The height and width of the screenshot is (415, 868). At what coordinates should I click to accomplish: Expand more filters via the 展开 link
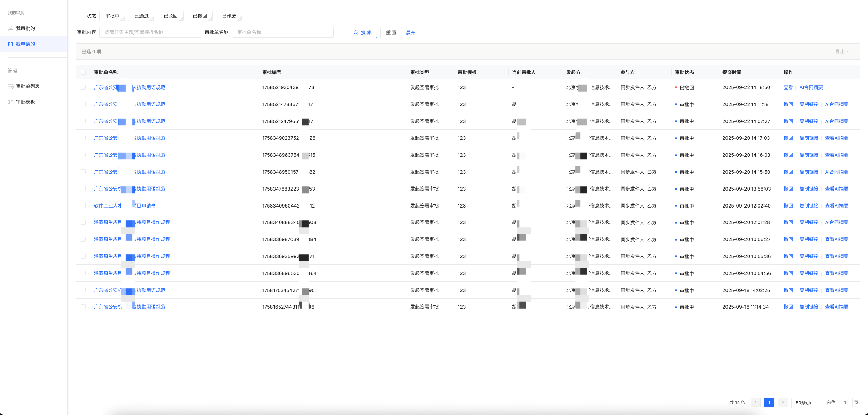pyautogui.click(x=410, y=33)
